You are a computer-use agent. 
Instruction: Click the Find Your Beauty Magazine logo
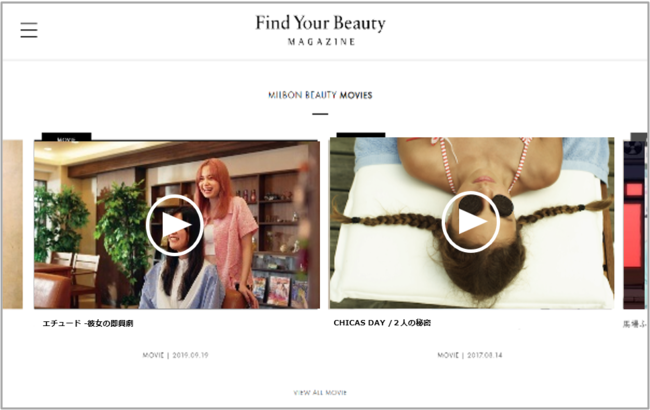(320, 30)
